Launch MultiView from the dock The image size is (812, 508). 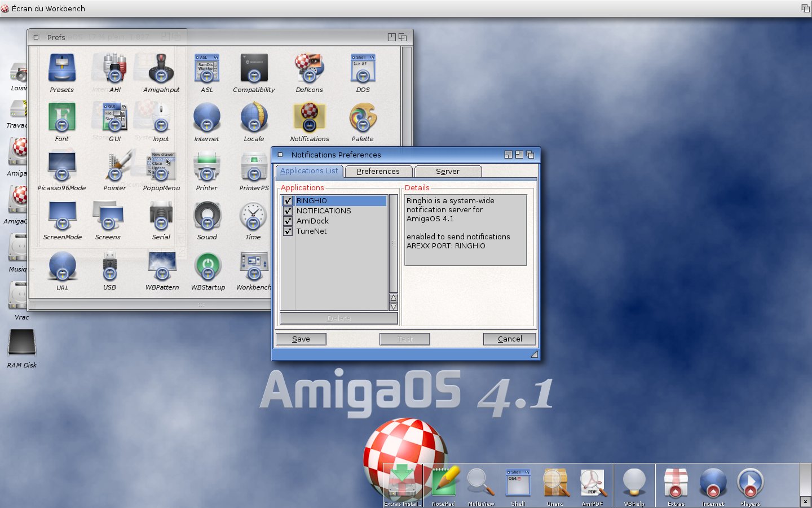click(x=481, y=483)
